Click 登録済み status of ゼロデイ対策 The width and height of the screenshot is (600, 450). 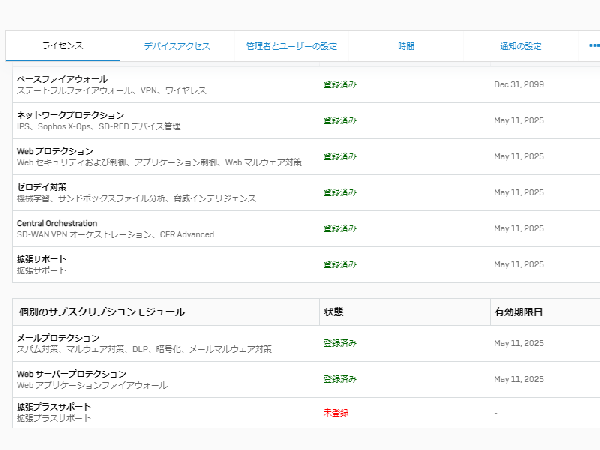(340, 192)
